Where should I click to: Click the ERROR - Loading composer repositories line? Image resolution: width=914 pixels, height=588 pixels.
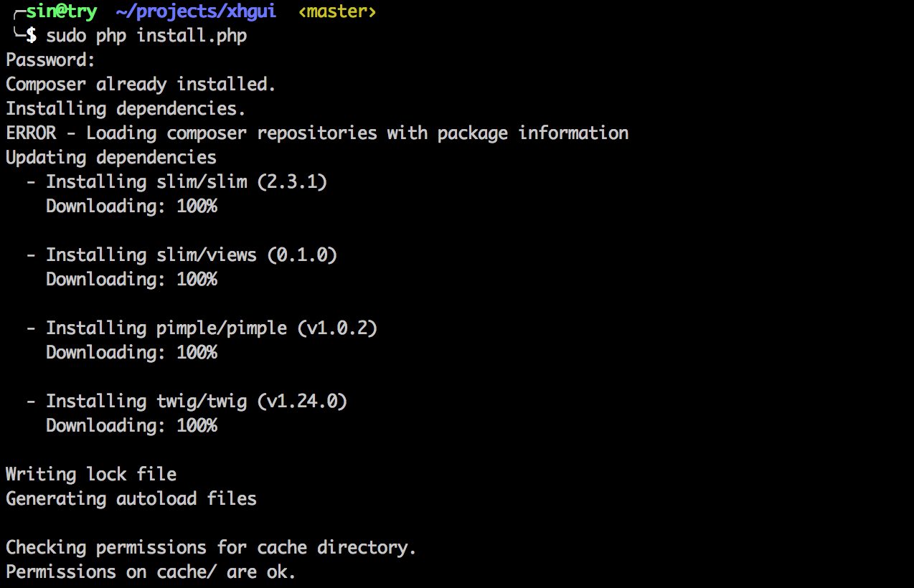coord(317,133)
